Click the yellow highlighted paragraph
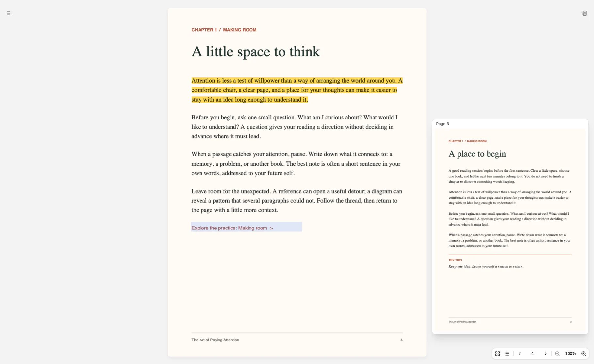Image resolution: width=594 pixels, height=364 pixels. pyautogui.click(x=297, y=90)
